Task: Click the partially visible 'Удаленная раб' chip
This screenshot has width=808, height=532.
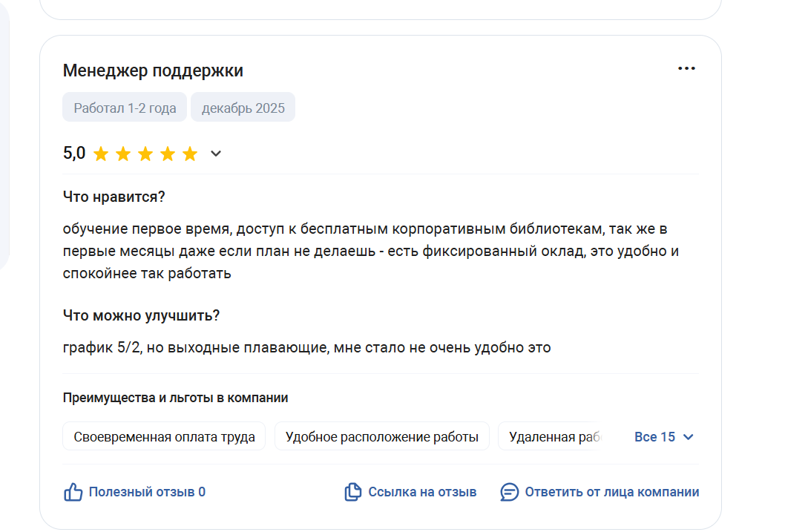Action: click(x=553, y=437)
